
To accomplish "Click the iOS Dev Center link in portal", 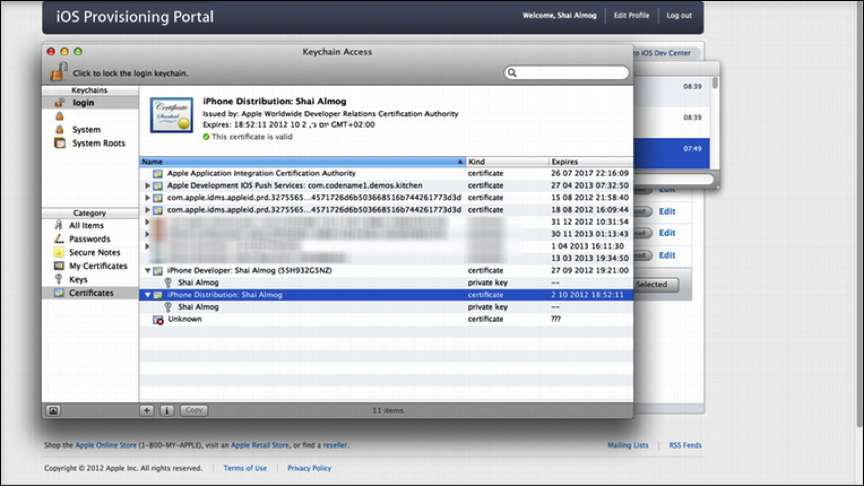I will pyautogui.click(x=662, y=53).
